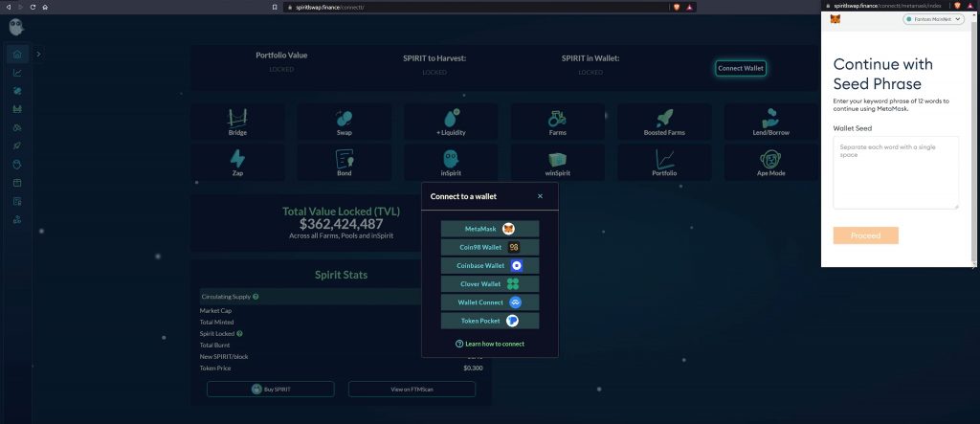The width and height of the screenshot is (980, 424).
Task: Click the help icon beside Spirit Locked
Action: tap(240, 334)
